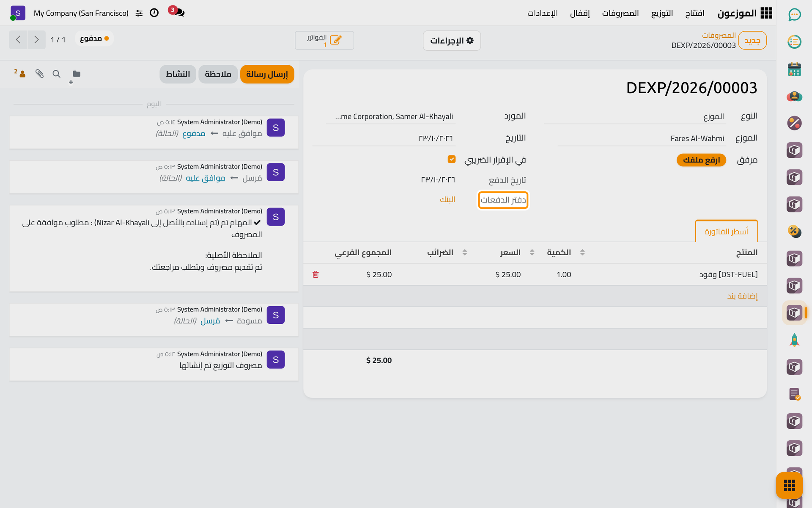
Task: Open conversations icon with 3 badge
Action: (176, 12)
